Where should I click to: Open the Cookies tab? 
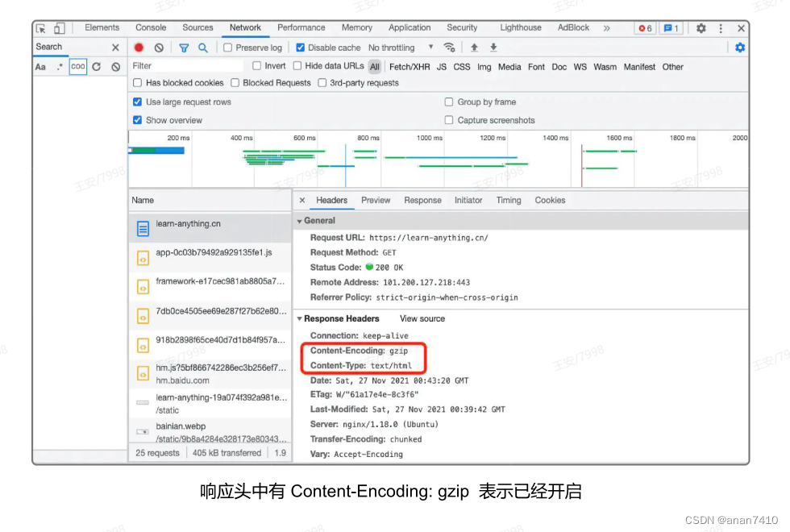click(550, 200)
